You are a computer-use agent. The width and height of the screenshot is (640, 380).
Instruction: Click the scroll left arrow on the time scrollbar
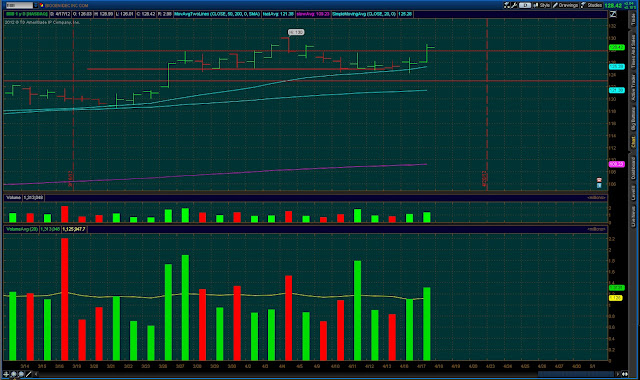point(36,374)
